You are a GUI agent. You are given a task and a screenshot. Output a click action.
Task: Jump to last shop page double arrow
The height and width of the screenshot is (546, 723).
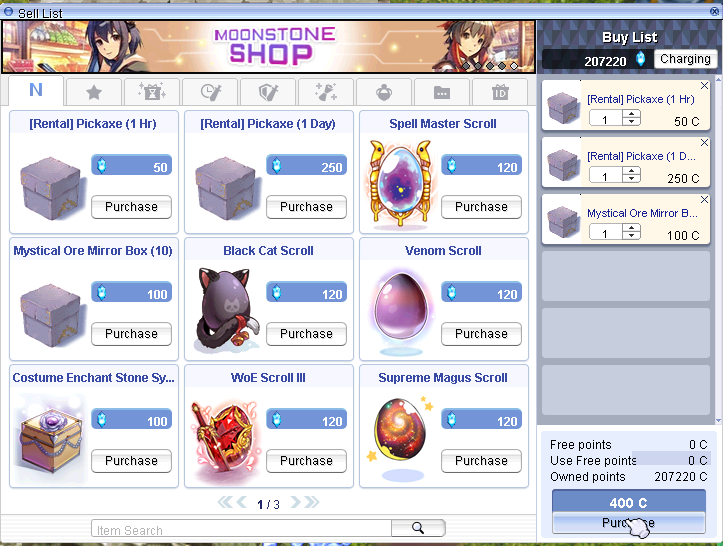point(312,502)
